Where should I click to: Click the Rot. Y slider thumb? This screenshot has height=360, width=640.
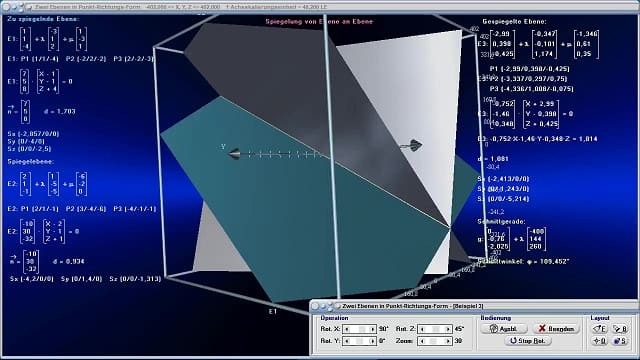click(360, 341)
